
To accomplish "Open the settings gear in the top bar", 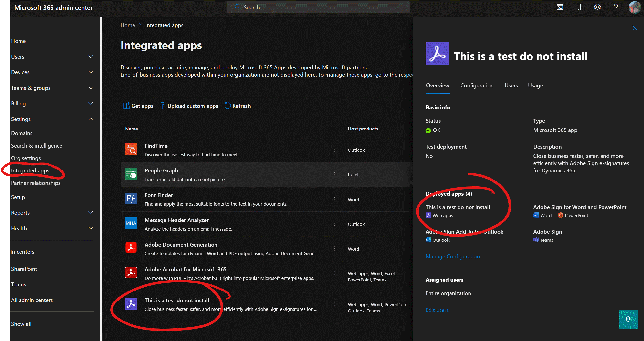I will coord(597,7).
